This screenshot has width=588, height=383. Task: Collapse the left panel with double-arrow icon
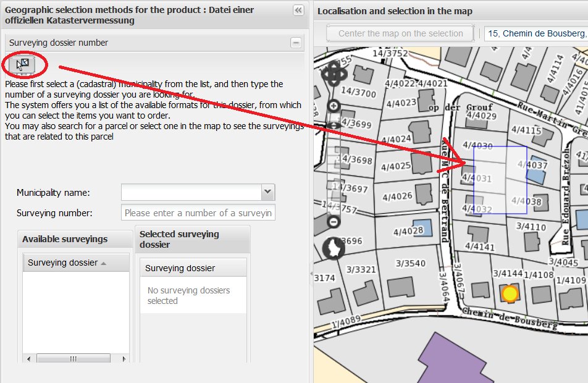pos(298,10)
